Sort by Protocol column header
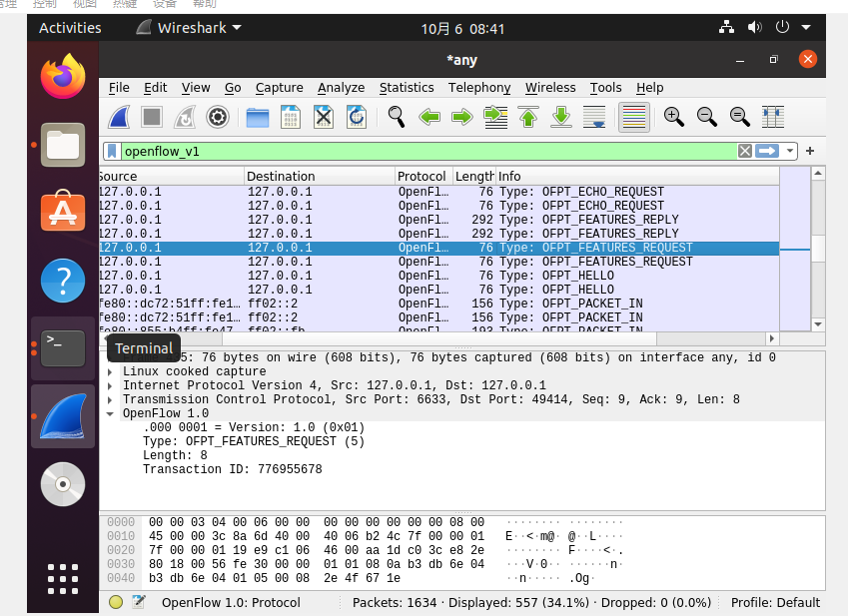Screen dimensions: 848x616 [x=424, y=176]
